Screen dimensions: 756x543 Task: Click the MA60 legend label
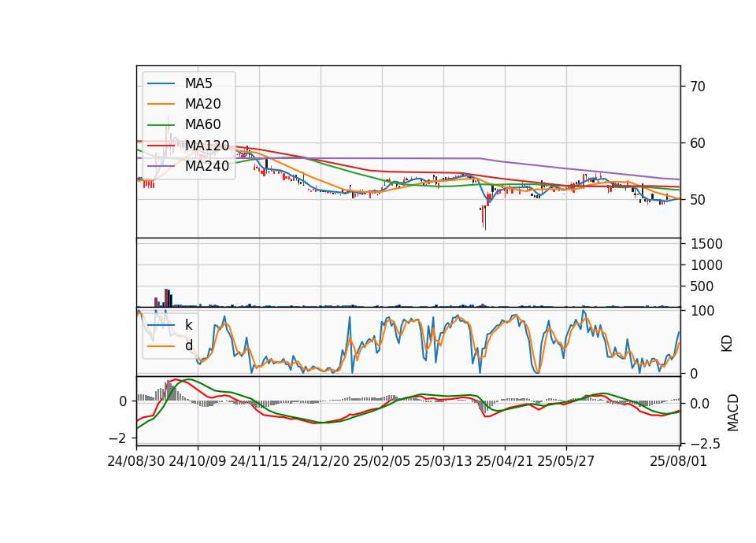click(x=202, y=124)
